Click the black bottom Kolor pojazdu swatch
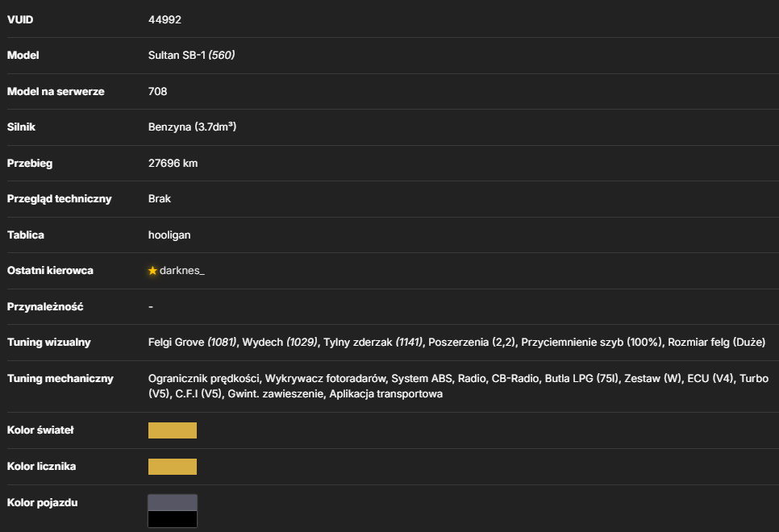Image resolution: width=779 pixels, height=532 pixels. 173,518
